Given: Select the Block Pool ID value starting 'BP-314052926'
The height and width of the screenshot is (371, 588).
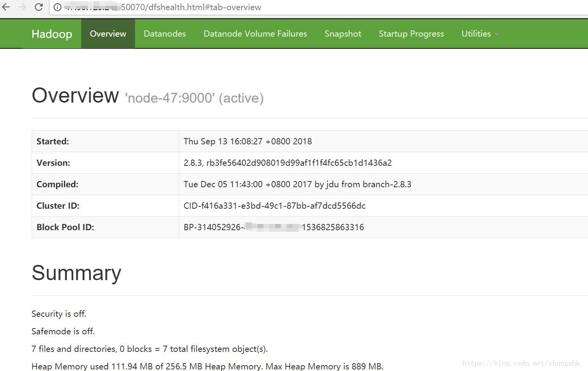Looking at the screenshot, I should coord(274,227).
